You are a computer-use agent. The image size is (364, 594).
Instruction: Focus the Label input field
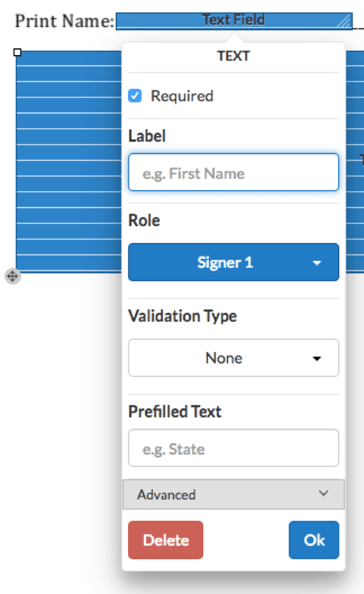pyautogui.click(x=233, y=173)
